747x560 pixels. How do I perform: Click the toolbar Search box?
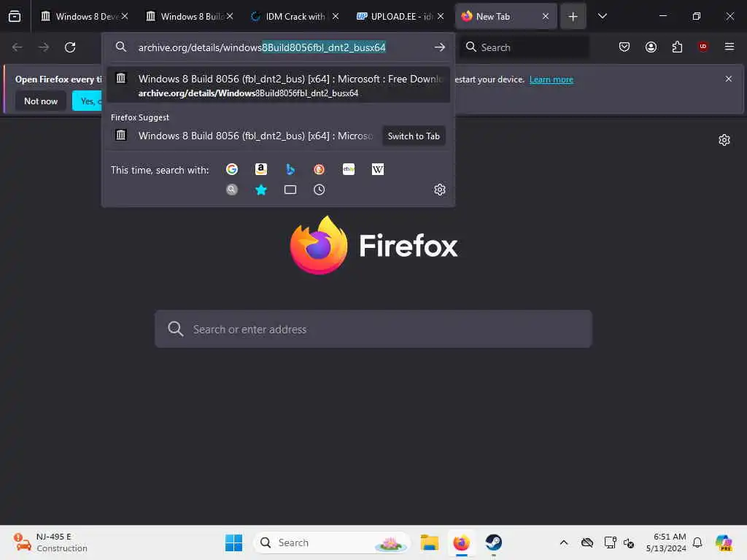coord(524,47)
